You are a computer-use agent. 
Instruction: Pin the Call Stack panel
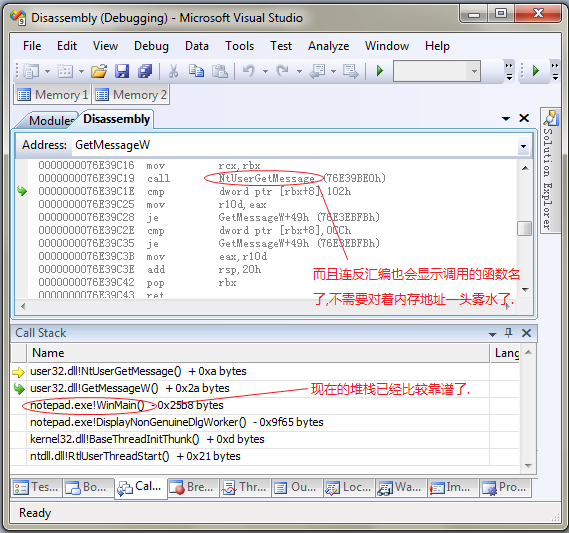coord(508,333)
